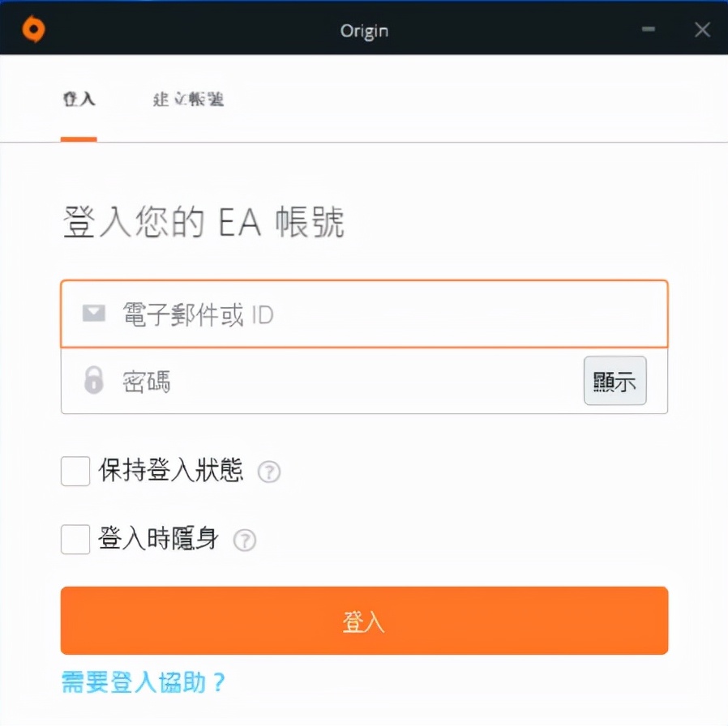This screenshot has width=728, height=726.
Task: Enable the 登入時隱身 checkbox
Action: point(75,539)
